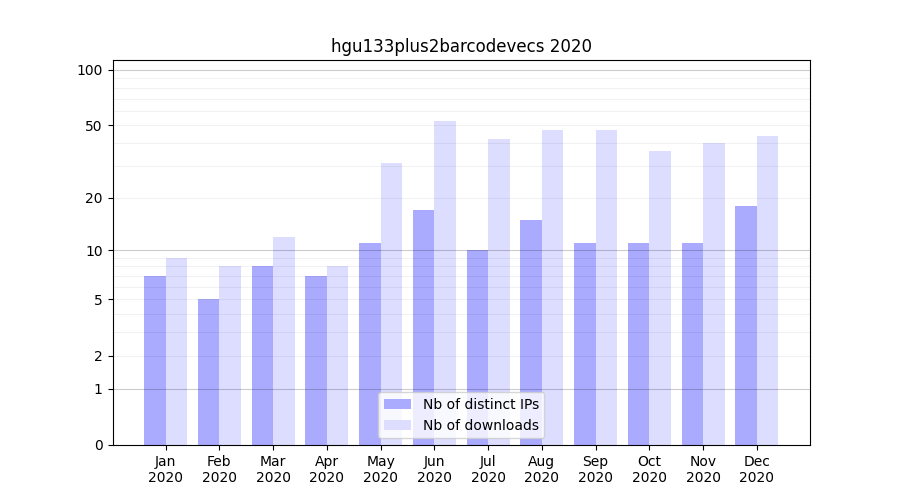Click the Dec 2020 distinct IPs bar
The height and width of the screenshot is (500, 900).
(x=746, y=325)
